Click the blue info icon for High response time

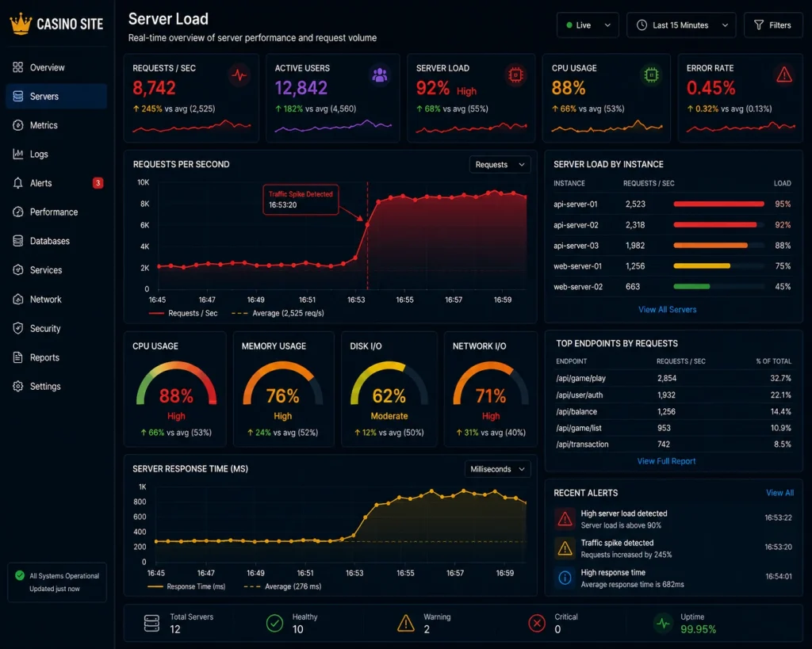click(x=565, y=578)
